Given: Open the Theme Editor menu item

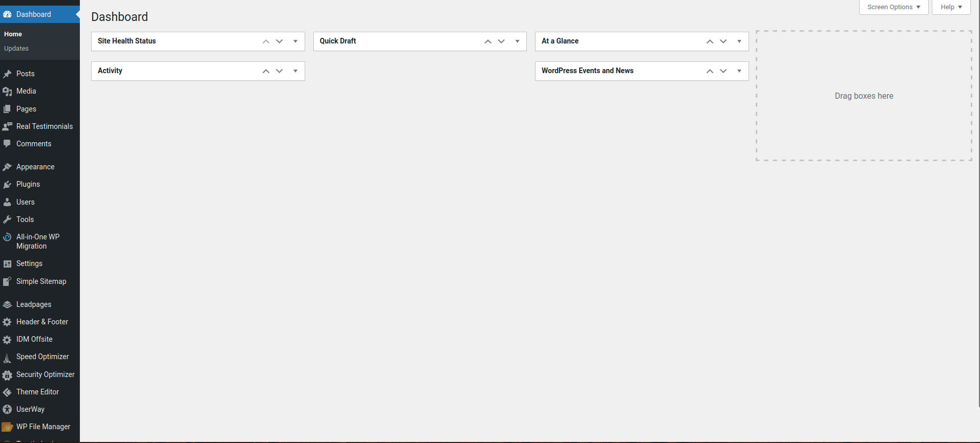Looking at the screenshot, I should 40,392.
